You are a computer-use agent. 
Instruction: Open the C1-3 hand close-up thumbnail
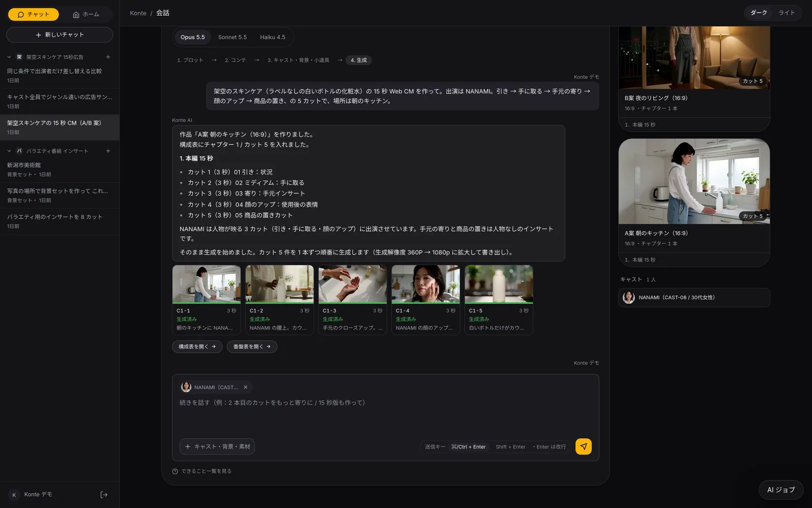353,284
